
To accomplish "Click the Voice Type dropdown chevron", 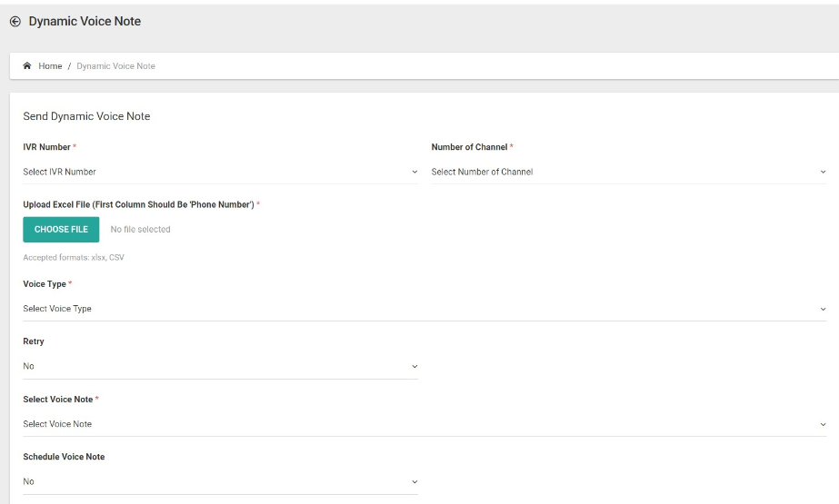I will (823, 309).
